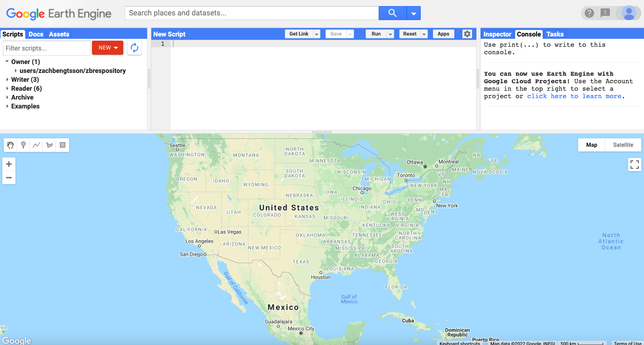Open the NEW script dropdown button
Viewport: 644px width, 345px height.
[x=107, y=48]
